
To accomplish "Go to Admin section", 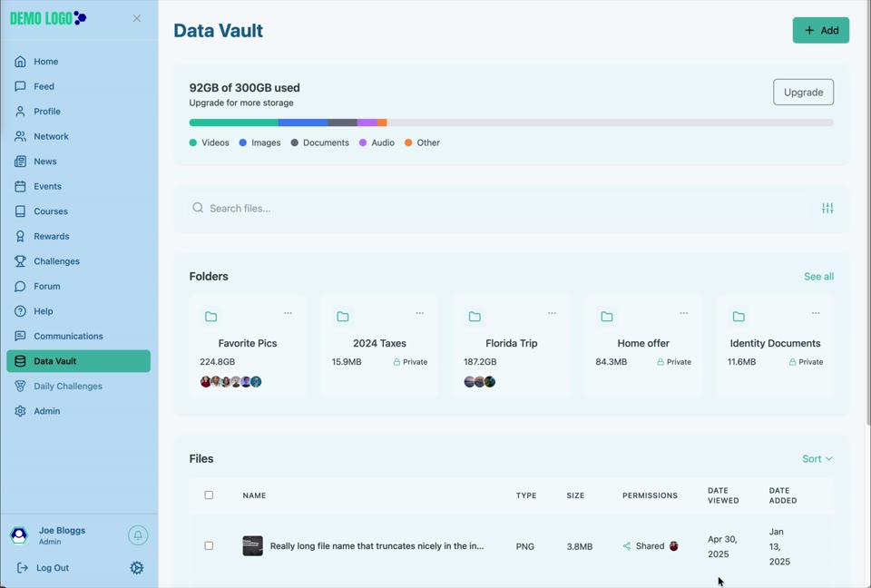I will 78,411.
